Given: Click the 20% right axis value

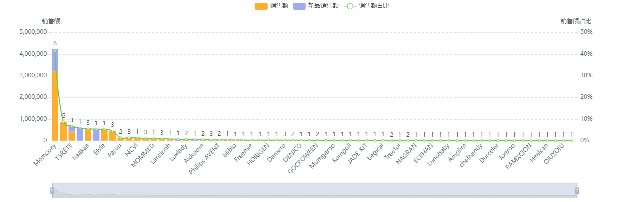Looking at the screenshot, I should (586, 97).
